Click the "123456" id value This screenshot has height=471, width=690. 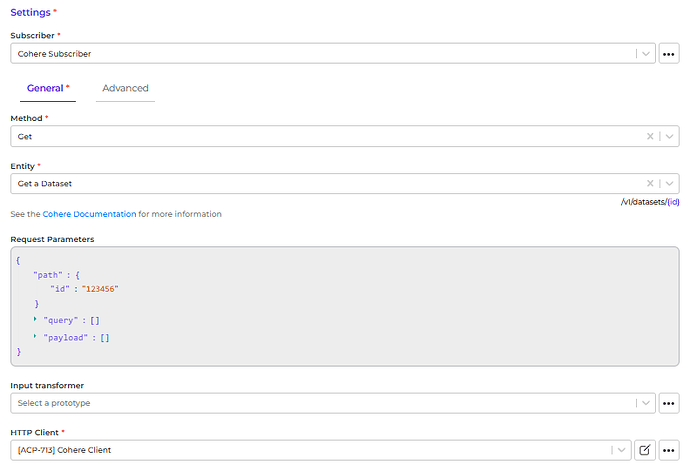[x=100, y=289]
